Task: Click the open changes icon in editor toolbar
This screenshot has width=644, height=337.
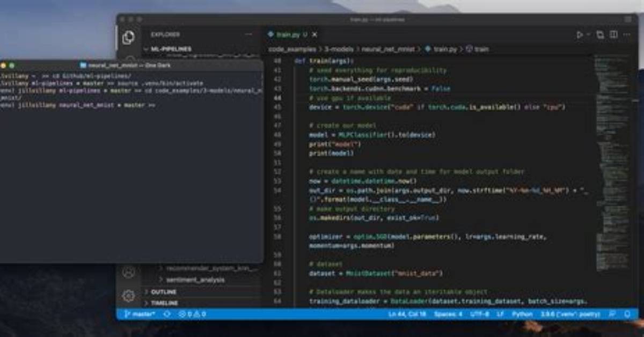Action: pyautogui.click(x=600, y=35)
